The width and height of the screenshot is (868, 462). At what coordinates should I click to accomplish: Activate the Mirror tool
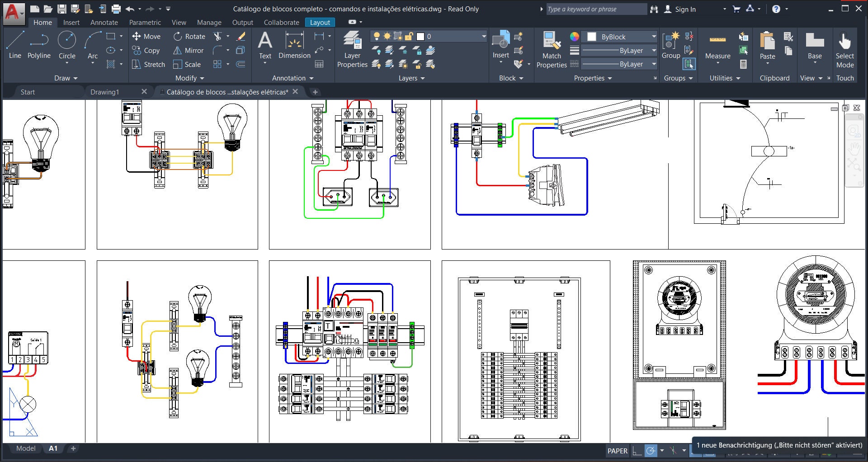[189, 50]
